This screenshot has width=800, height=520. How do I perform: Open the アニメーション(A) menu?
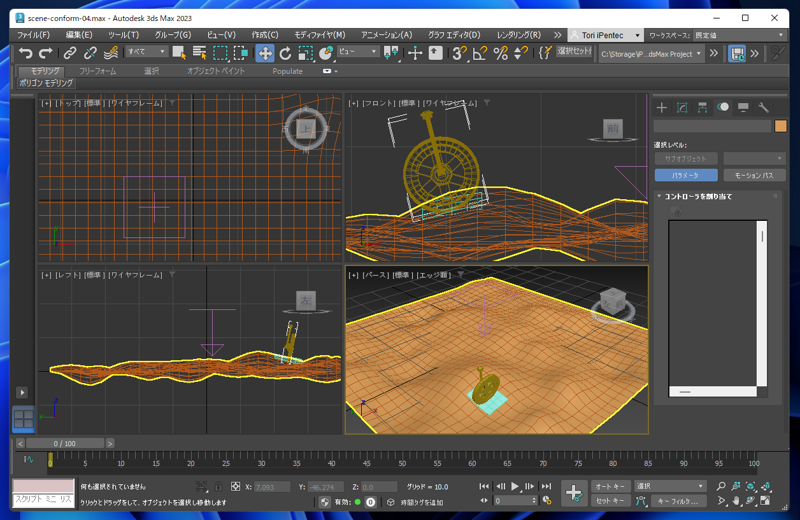(386, 35)
